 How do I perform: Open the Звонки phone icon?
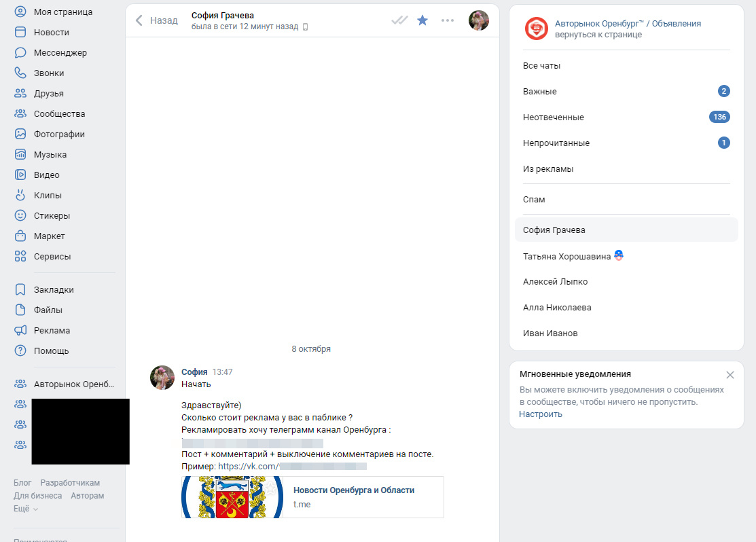click(20, 73)
